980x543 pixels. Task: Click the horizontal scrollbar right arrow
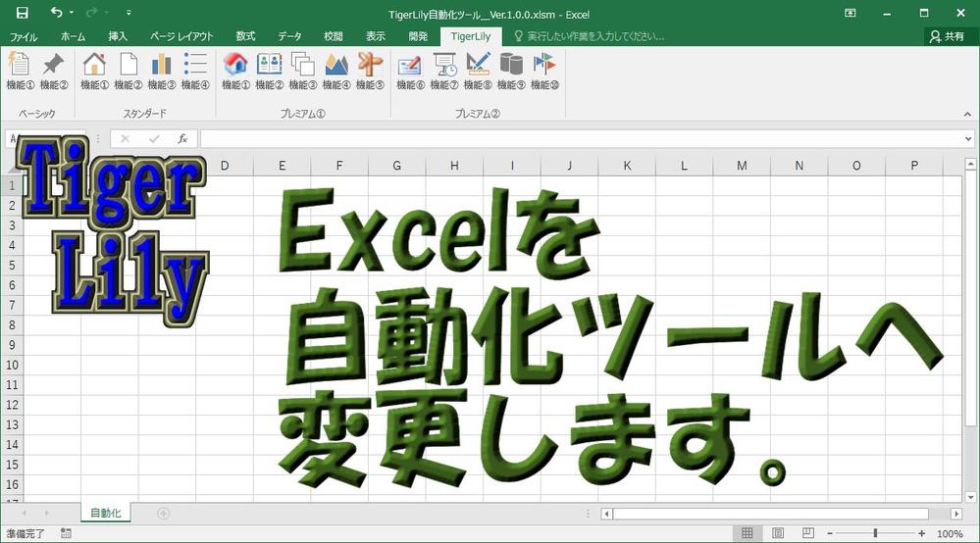[x=956, y=514]
